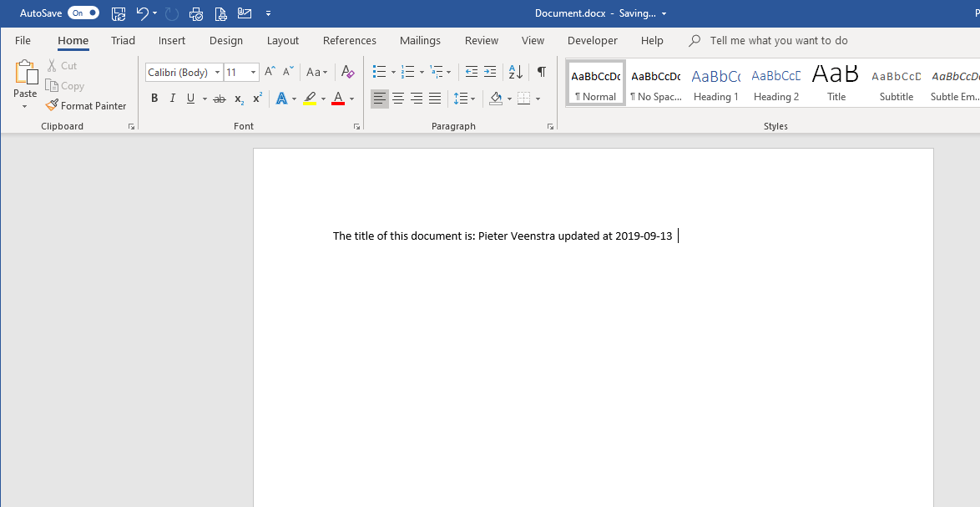The height and width of the screenshot is (507, 980).
Task: Align text right
Action: tap(417, 99)
